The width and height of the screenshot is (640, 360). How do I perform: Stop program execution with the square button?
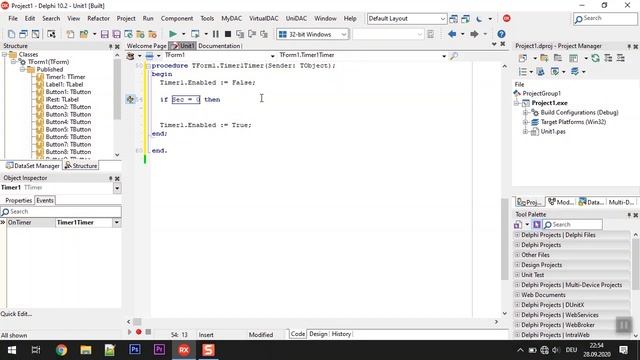click(x=228, y=34)
